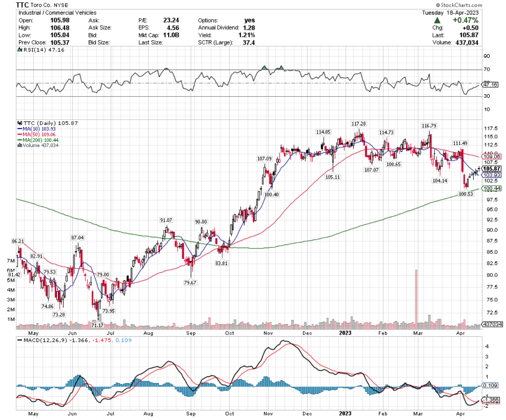The image size is (506, 420).
Task: Click the +0.47% percent change value
Action: [x=466, y=20]
